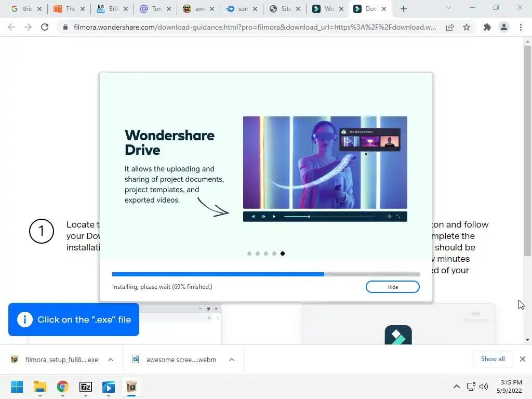The image size is (532, 399).
Task: Click the Filmora app icon on page
Action: click(398, 335)
